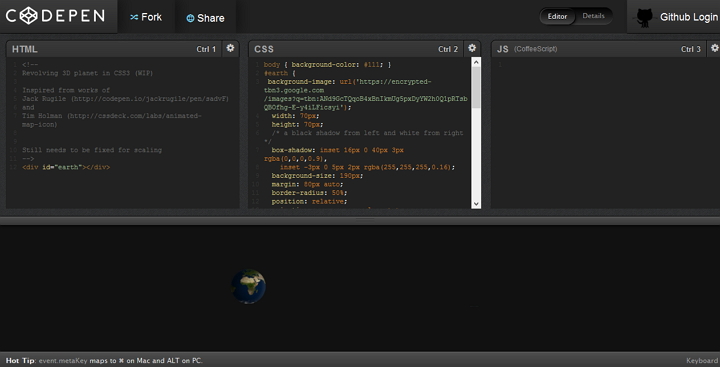This screenshot has width=720, height=367.
Task: Open CSS panel settings gear
Action: click(472, 48)
